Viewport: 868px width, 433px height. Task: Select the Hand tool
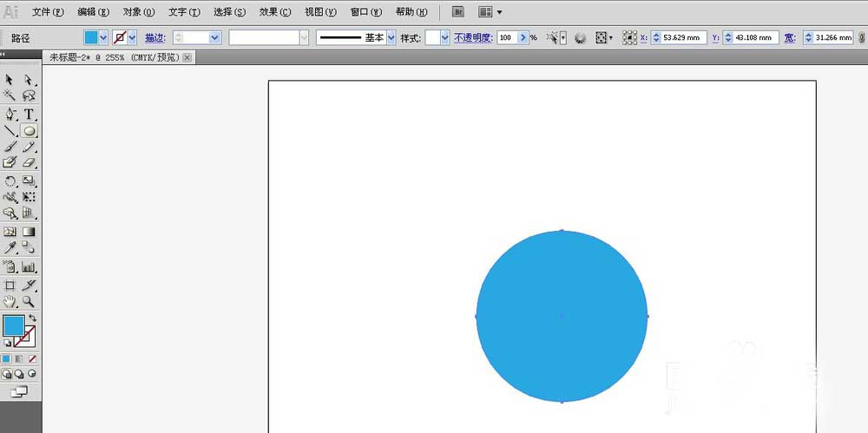(x=10, y=302)
